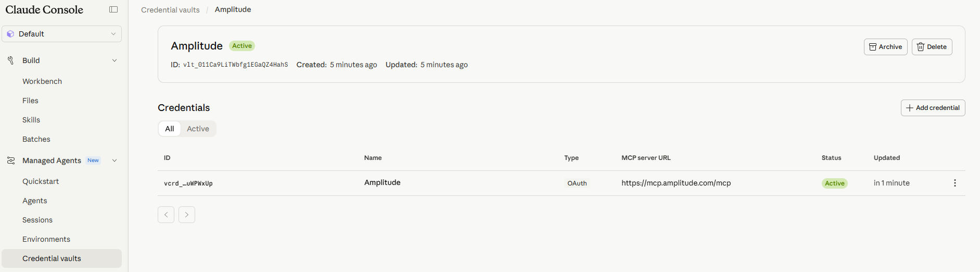Click the OAuth type badge
Screen dimensions: 980x272
point(577,183)
